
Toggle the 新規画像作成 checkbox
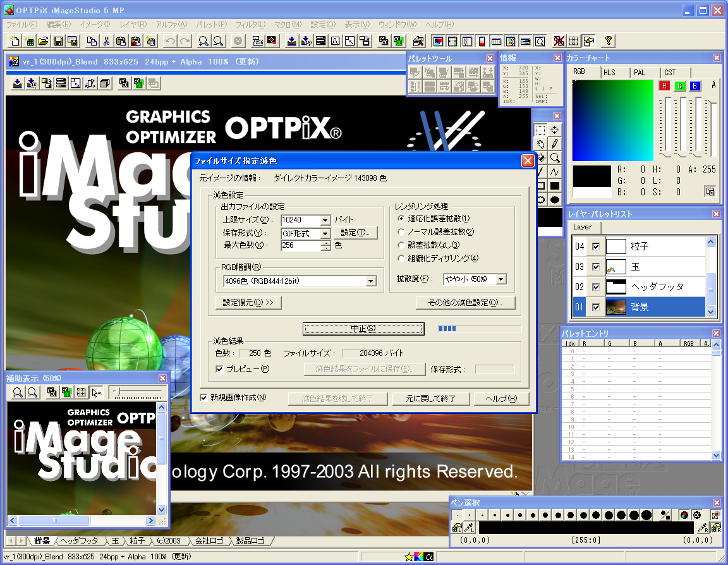coord(203,398)
